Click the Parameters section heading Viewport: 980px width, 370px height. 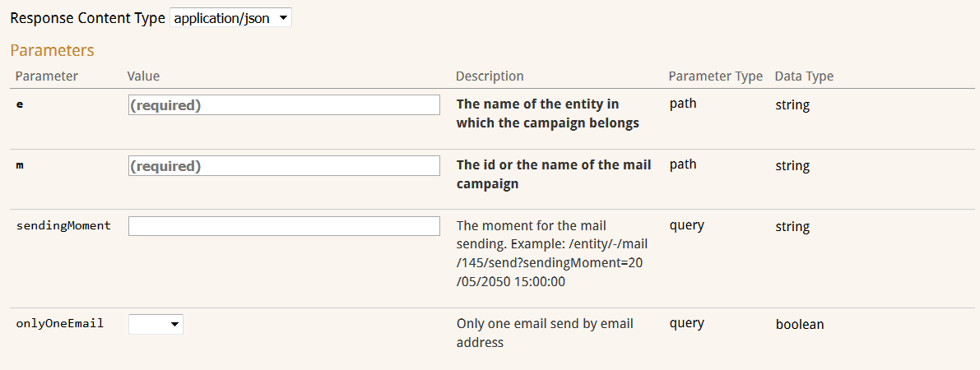pyautogui.click(x=52, y=50)
